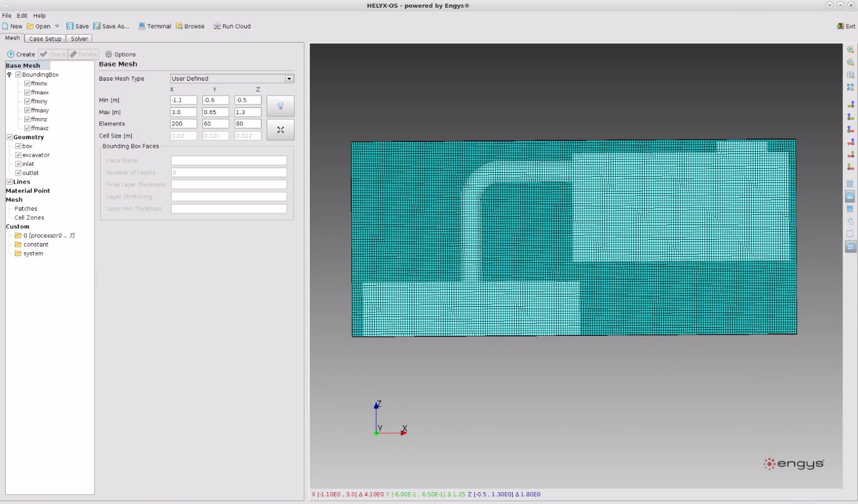Click the fit-to-view reset zoom icon
This screenshot has height=504, width=858.
click(x=851, y=88)
